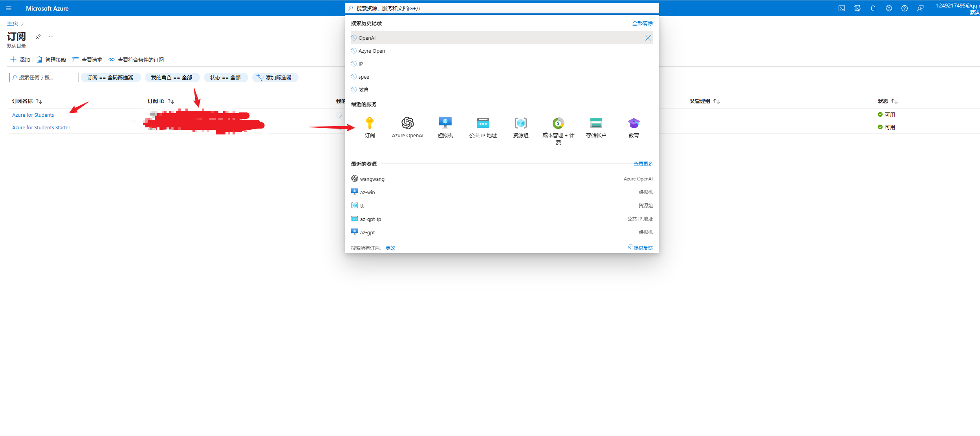
Task: Open Azure for Students subscription link
Action: (x=33, y=115)
